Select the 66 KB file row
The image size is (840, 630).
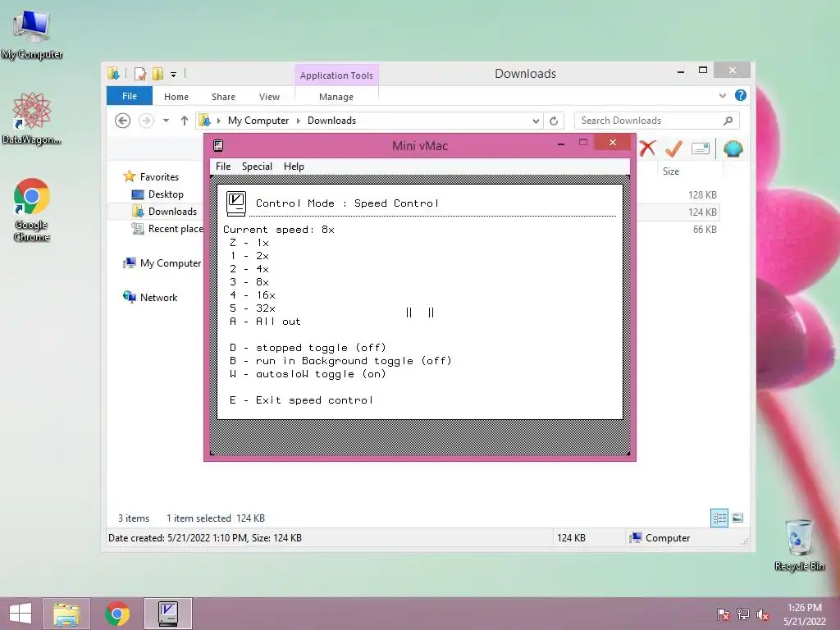(678, 230)
